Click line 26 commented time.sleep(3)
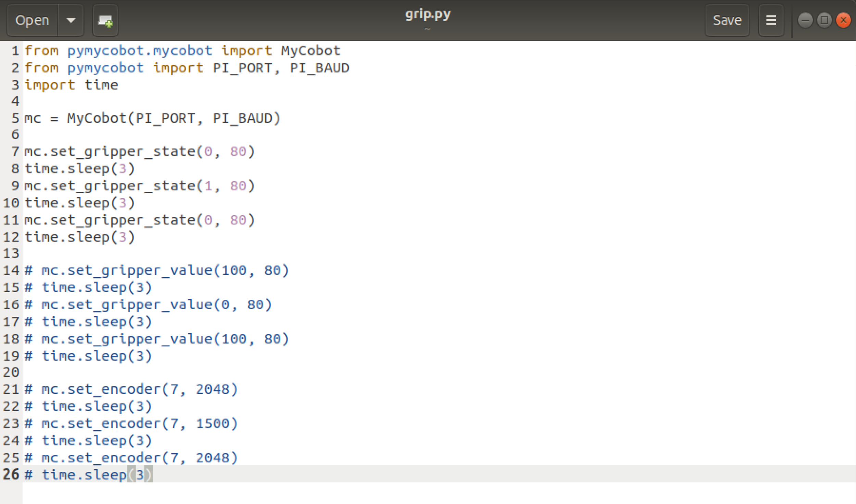Viewport: 856px width, 504px height. click(x=89, y=475)
